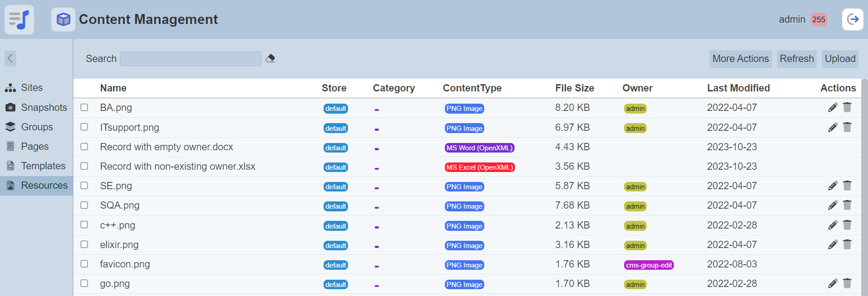Click the music playlist app logo
The height and width of the screenshot is (296, 868).
(x=19, y=19)
